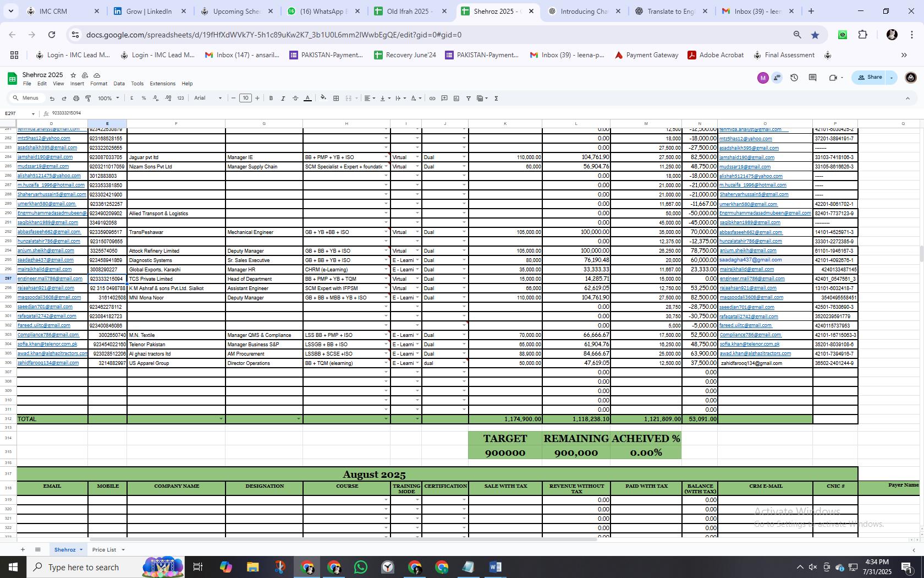Insert a chart via toolbar
The height and width of the screenshot is (578, 924).
point(457,99)
